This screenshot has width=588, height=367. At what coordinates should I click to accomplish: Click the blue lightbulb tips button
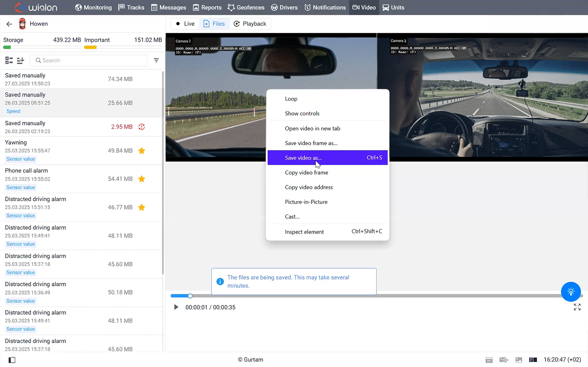571,292
